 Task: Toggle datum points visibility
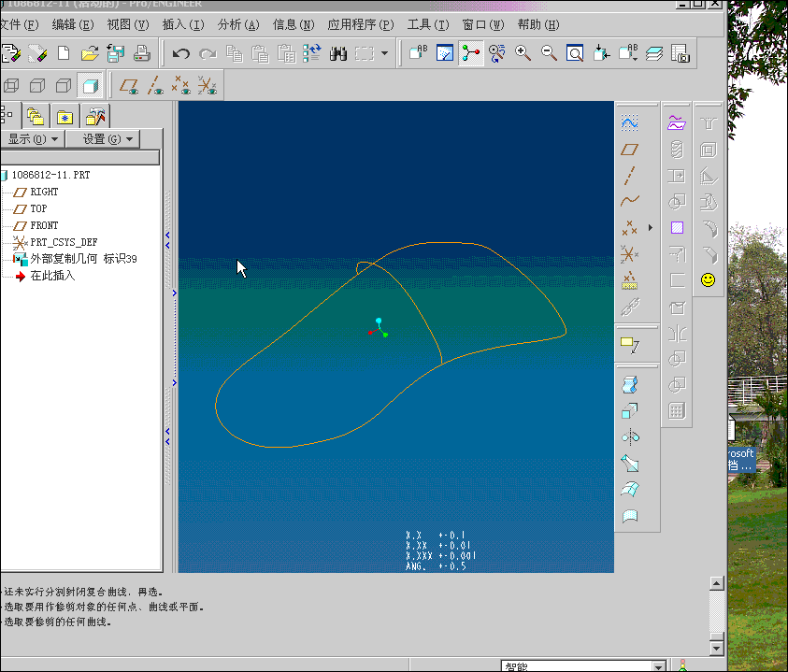181,86
